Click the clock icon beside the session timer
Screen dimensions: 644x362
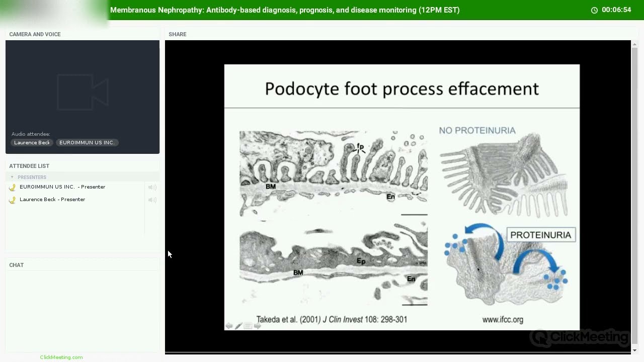[594, 10]
